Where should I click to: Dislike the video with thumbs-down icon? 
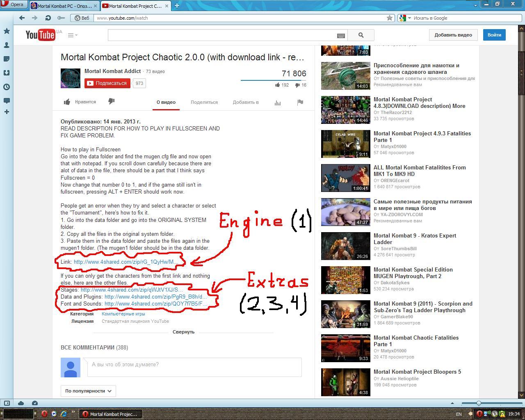tap(111, 101)
